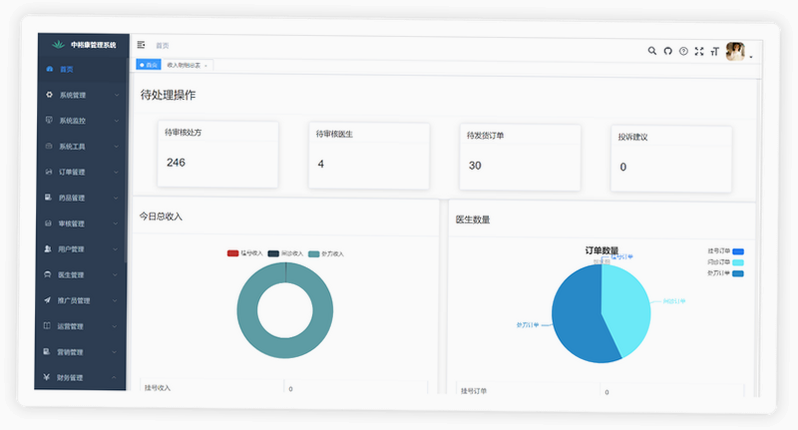The width and height of the screenshot is (798, 430).
Task: Close the second page tab with x
Action: pos(206,66)
